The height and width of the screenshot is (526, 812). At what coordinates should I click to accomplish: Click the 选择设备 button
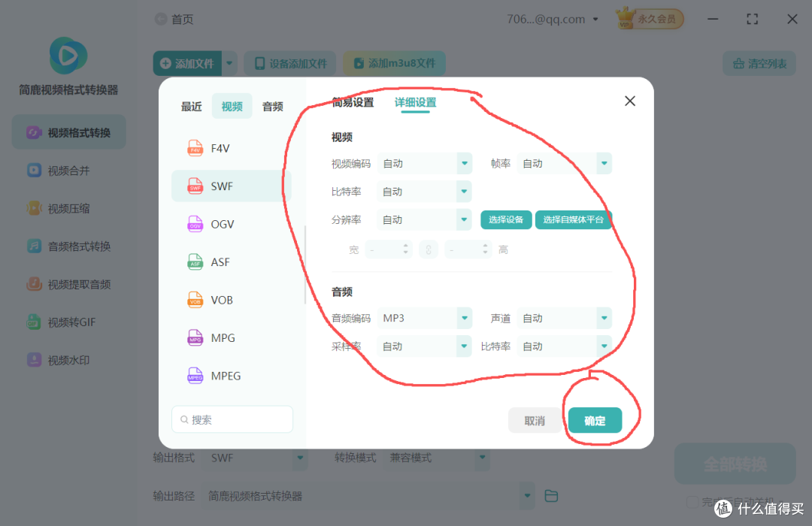tap(506, 219)
